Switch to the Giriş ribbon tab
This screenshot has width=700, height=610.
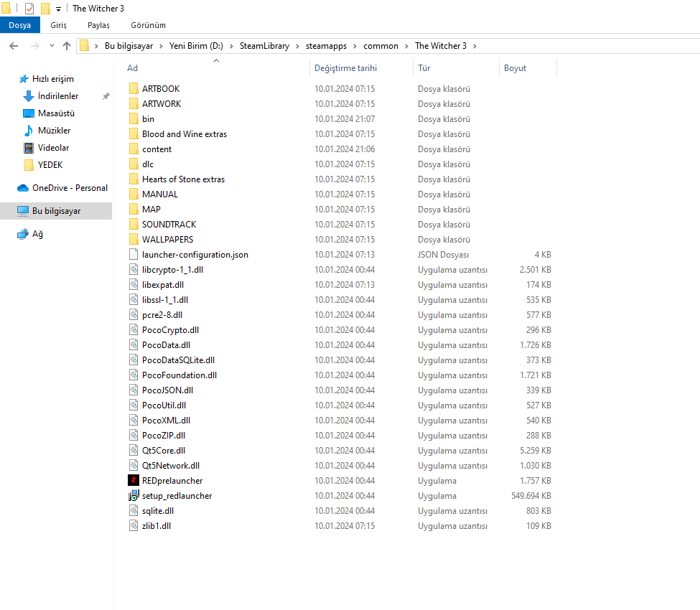[x=58, y=25]
